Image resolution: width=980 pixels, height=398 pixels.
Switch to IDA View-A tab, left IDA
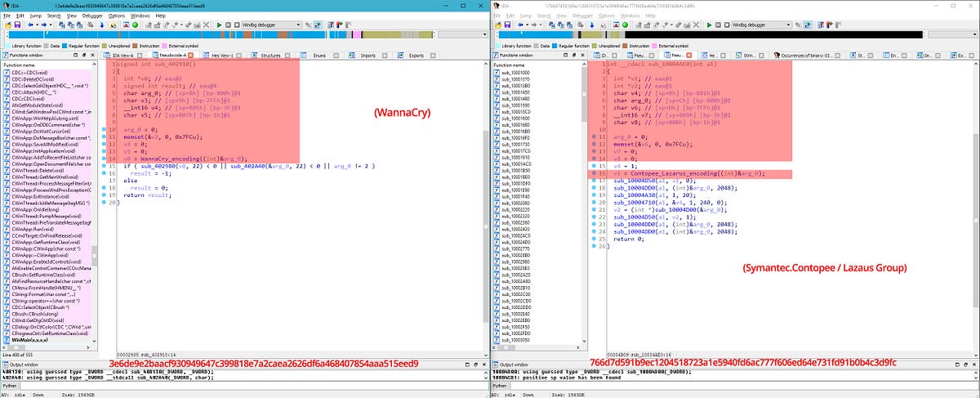(x=122, y=56)
